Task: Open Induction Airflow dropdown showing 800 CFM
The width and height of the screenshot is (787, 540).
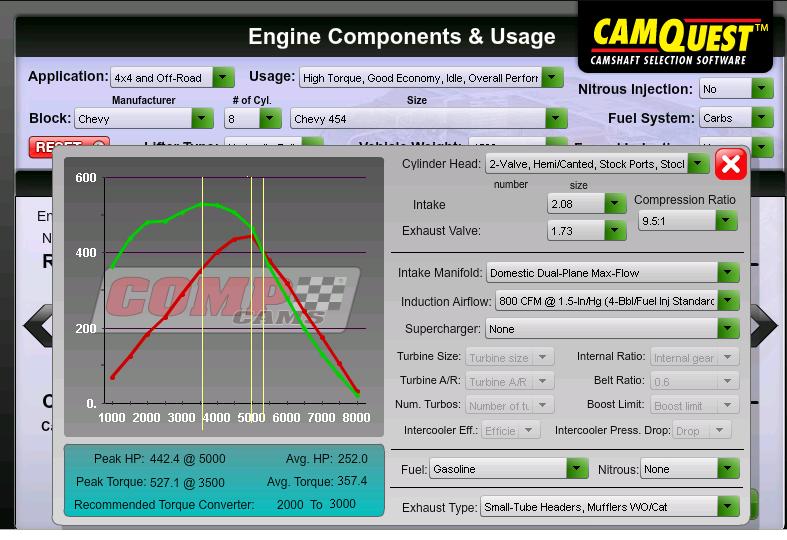Action: (617, 301)
